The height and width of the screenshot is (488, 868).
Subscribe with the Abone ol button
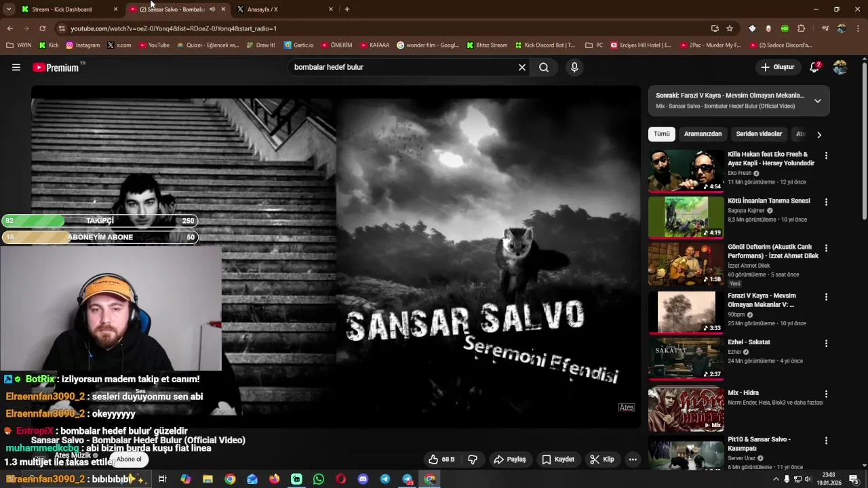129,459
